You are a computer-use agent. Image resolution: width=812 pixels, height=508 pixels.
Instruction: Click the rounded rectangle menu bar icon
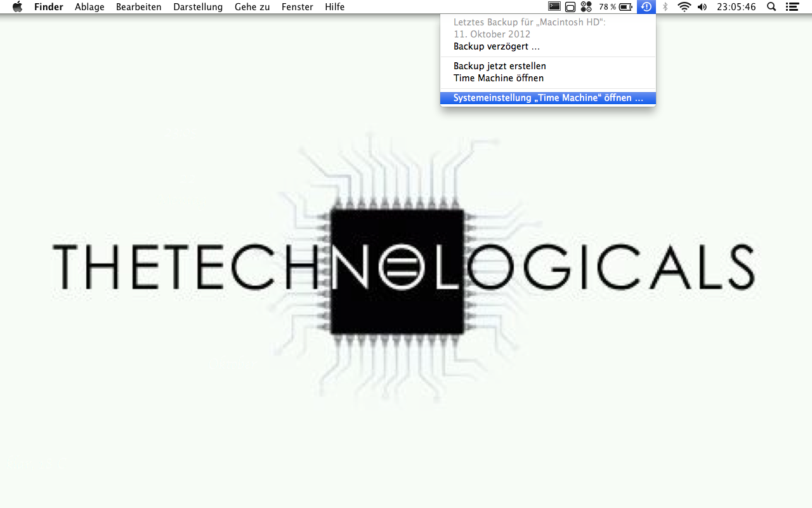click(x=570, y=7)
